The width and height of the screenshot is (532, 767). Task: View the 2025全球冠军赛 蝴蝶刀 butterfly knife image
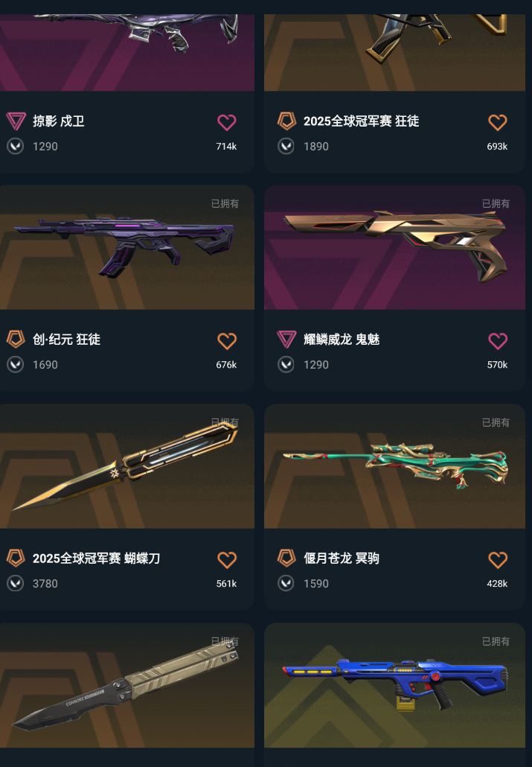(x=127, y=466)
